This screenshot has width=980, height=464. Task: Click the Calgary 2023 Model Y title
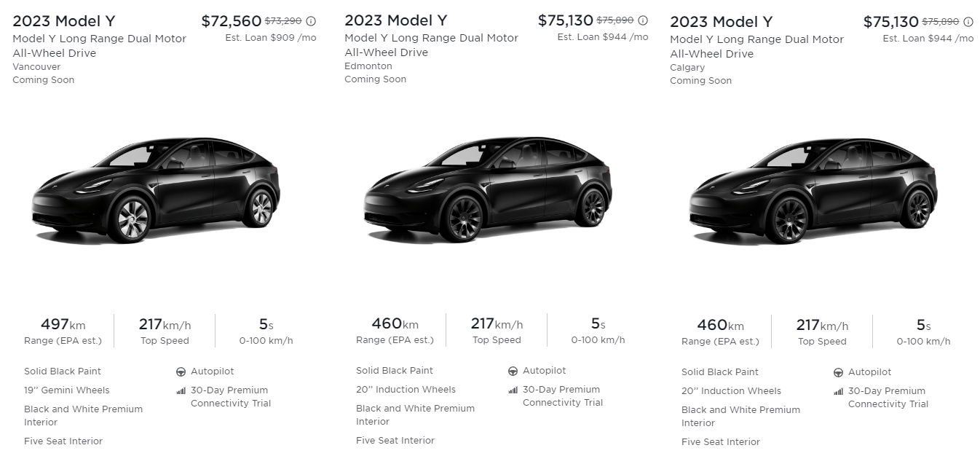point(722,22)
